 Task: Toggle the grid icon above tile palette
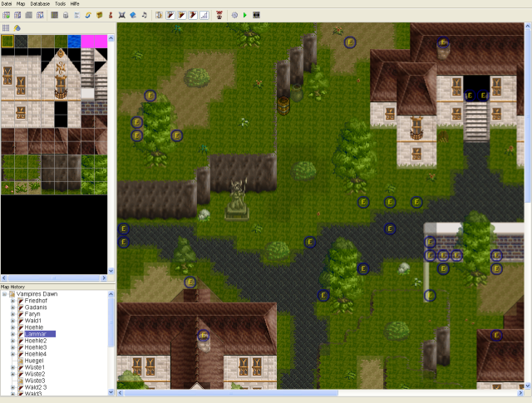click(x=7, y=27)
